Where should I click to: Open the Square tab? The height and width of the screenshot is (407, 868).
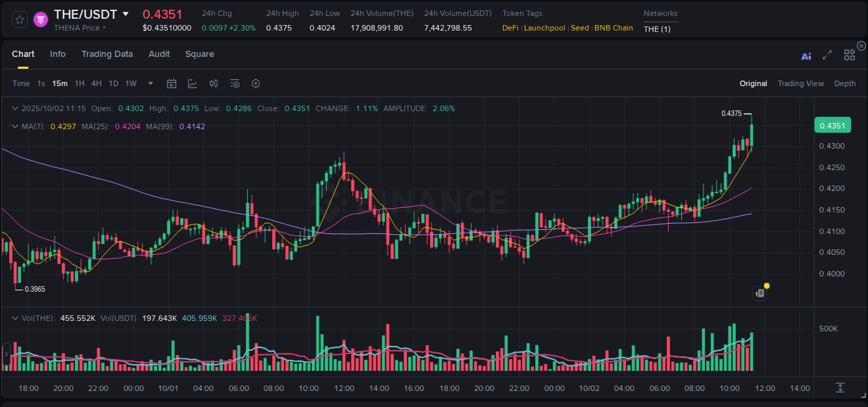tap(199, 53)
